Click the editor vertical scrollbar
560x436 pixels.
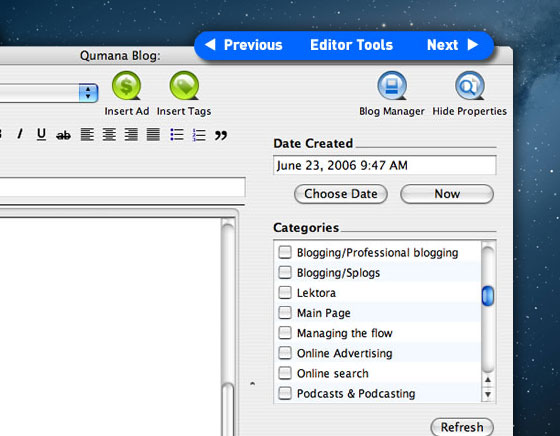(x=228, y=327)
